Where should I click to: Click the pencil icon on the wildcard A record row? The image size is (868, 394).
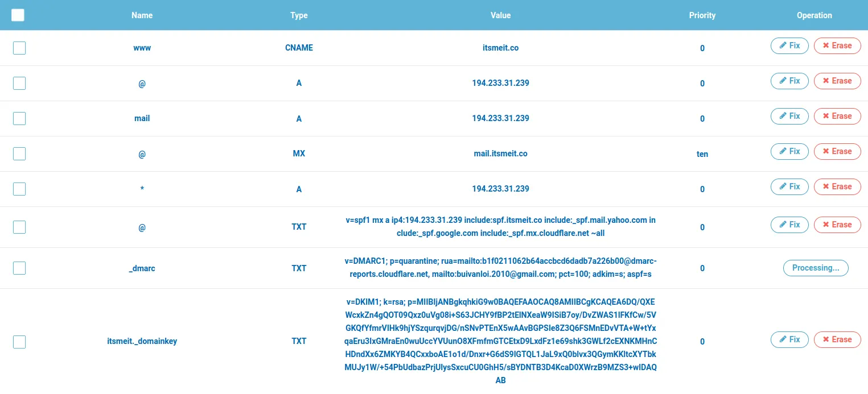click(x=783, y=186)
